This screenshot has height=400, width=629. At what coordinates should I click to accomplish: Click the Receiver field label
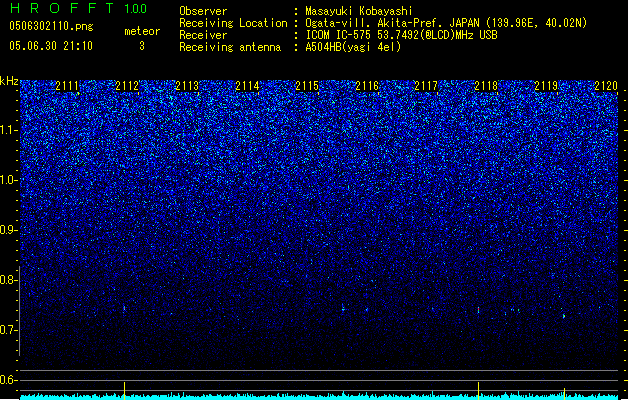203,35
